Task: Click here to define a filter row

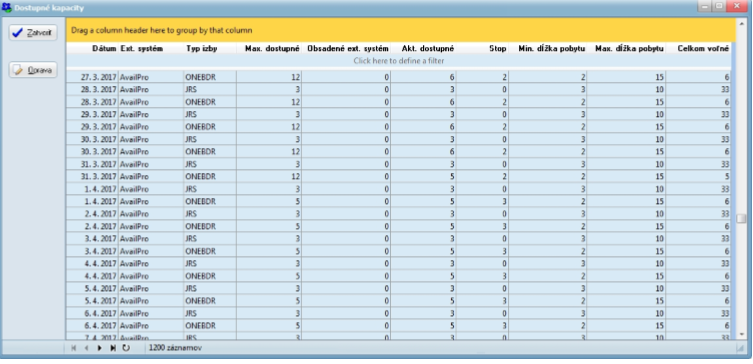Action: [399, 61]
